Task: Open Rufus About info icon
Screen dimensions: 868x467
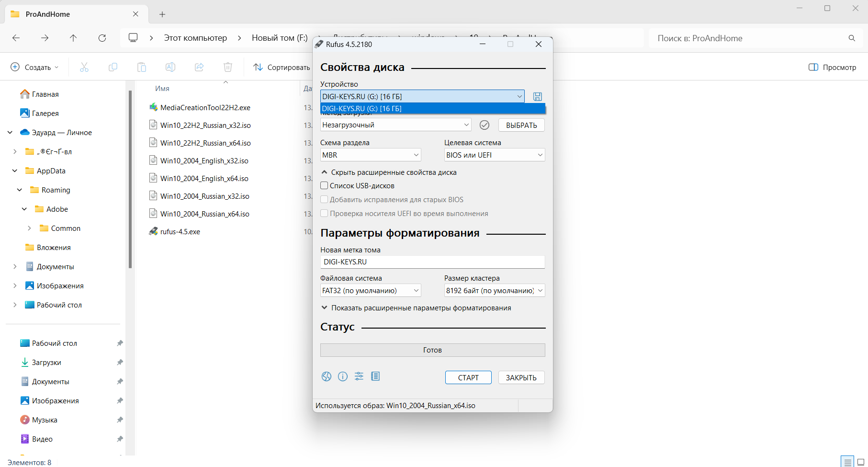Action: tap(343, 376)
